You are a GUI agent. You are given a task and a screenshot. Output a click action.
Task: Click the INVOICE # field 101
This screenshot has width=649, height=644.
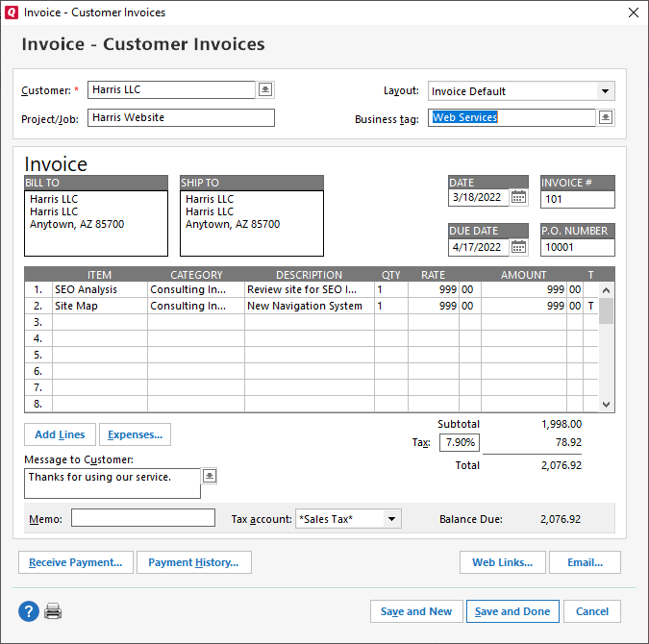click(578, 199)
